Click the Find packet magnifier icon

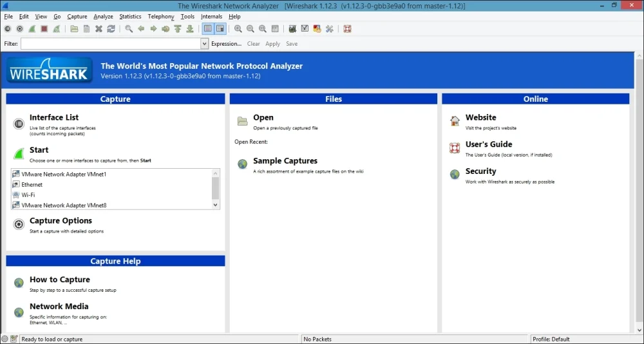[x=129, y=29]
